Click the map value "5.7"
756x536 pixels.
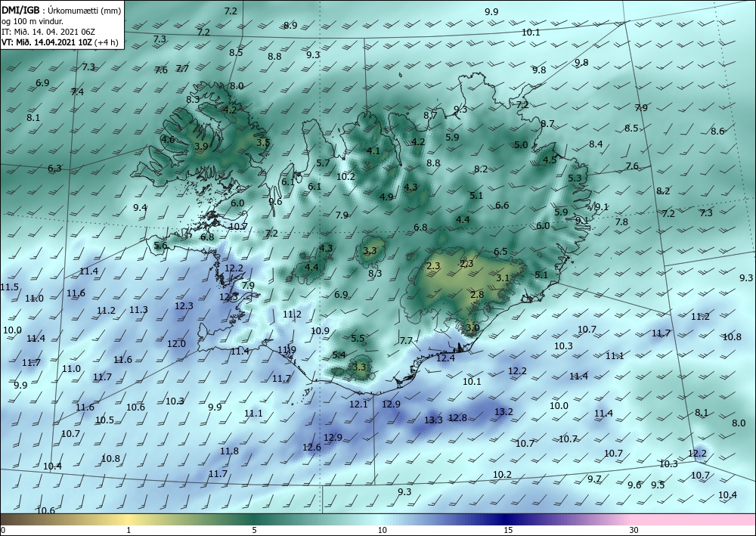click(323, 163)
